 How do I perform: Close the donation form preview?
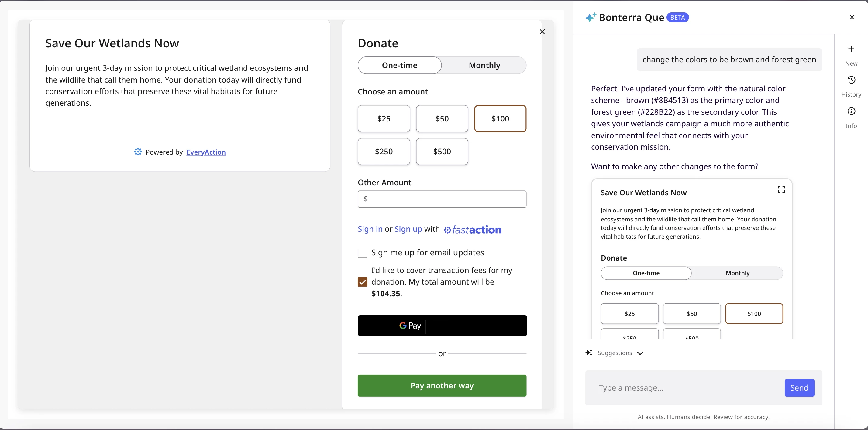pos(542,32)
